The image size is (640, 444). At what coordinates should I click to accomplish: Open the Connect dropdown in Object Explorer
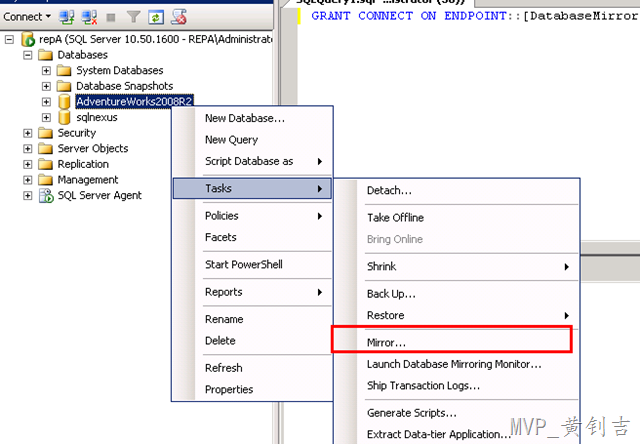point(27,17)
